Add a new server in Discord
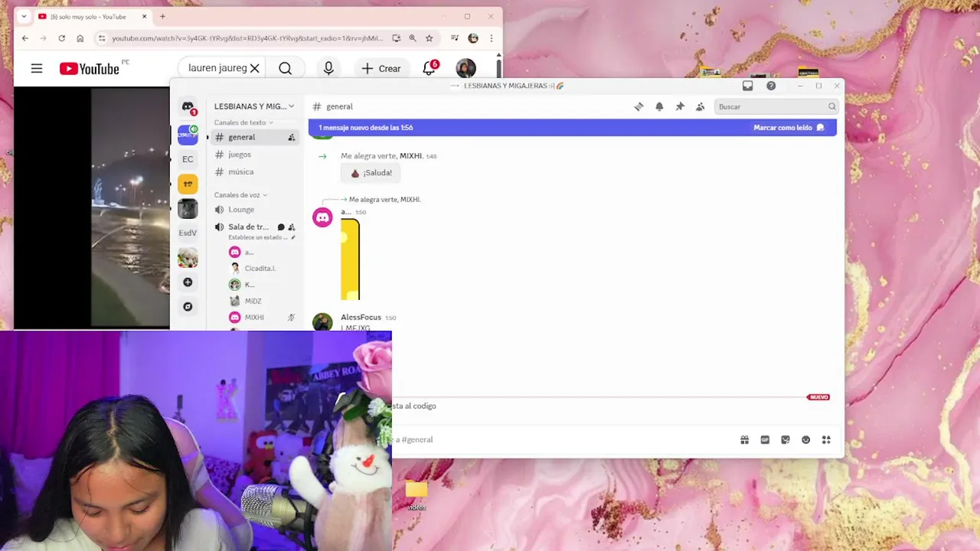The height and width of the screenshot is (551, 980). (188, 282)
